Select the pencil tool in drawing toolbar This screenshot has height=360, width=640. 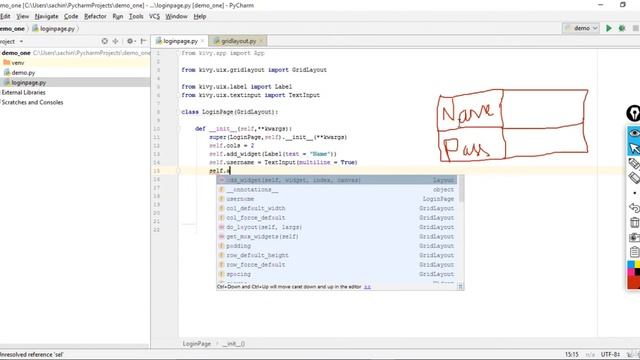(634, 163)
